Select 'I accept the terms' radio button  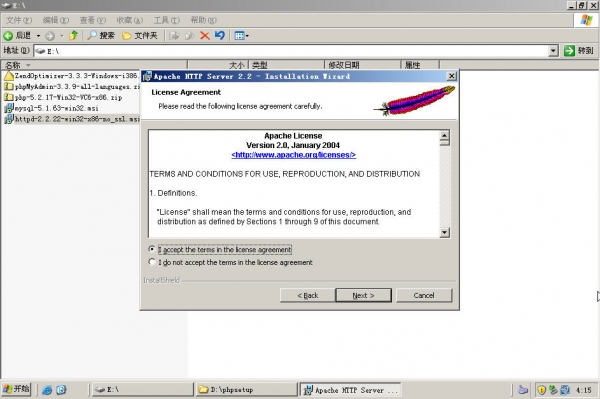coord(152,249)
